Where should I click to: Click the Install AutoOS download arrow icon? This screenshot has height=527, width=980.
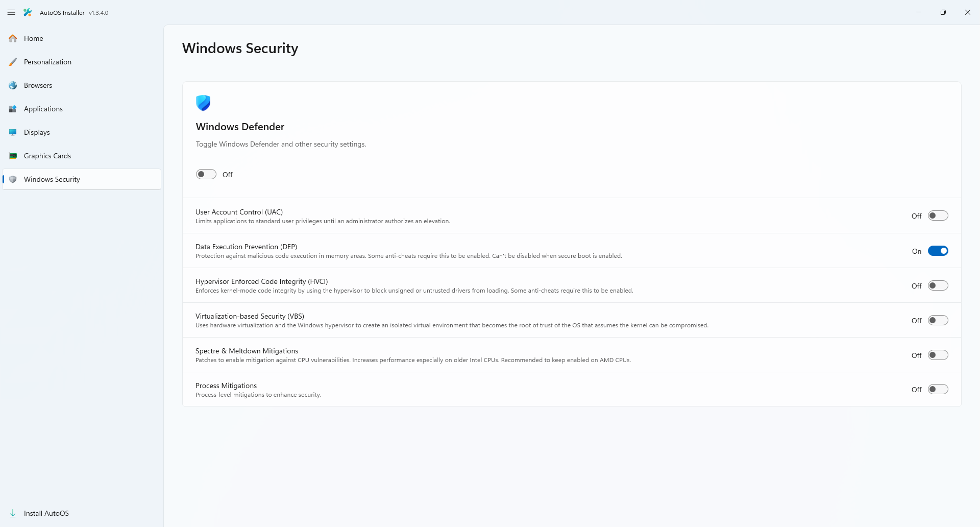pyautogui.click(x=13, y=513)
